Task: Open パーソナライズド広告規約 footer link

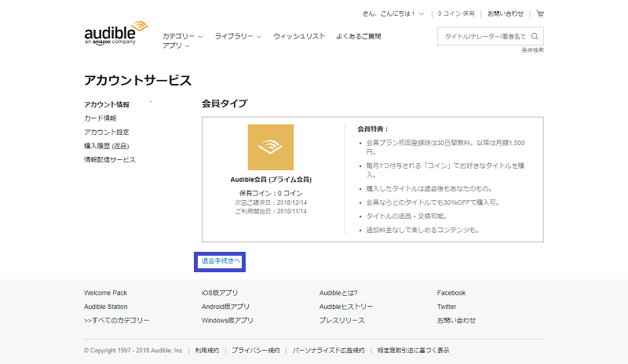Action: click(x=328, y=351)
